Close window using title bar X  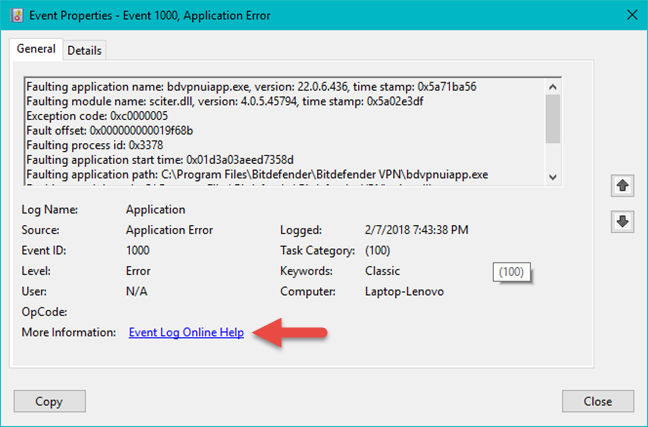[632, 15]
